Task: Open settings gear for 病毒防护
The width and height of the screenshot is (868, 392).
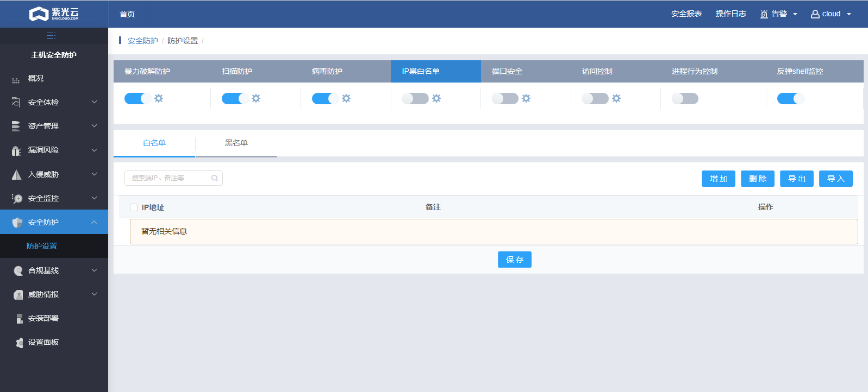Action: [x=346, y=98]
